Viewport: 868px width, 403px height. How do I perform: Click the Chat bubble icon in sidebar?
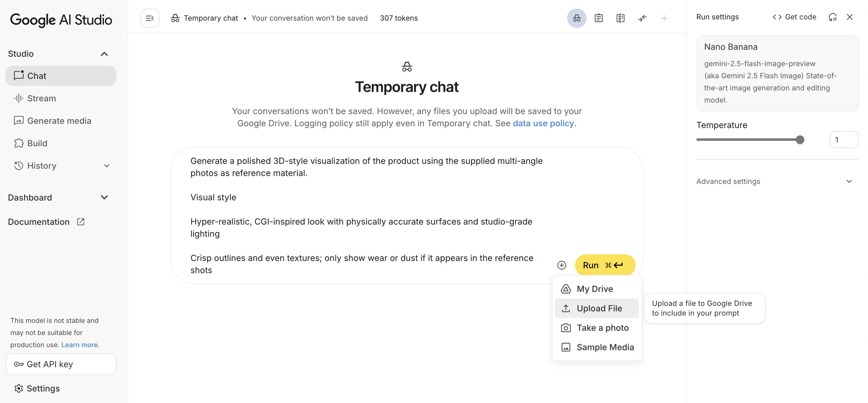pos(19,75)
